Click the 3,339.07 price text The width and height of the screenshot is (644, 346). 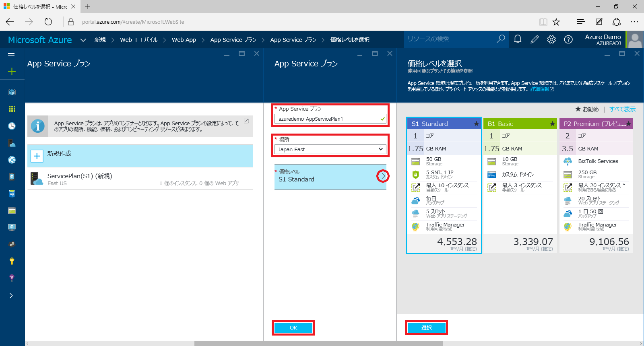coord(533,242)
